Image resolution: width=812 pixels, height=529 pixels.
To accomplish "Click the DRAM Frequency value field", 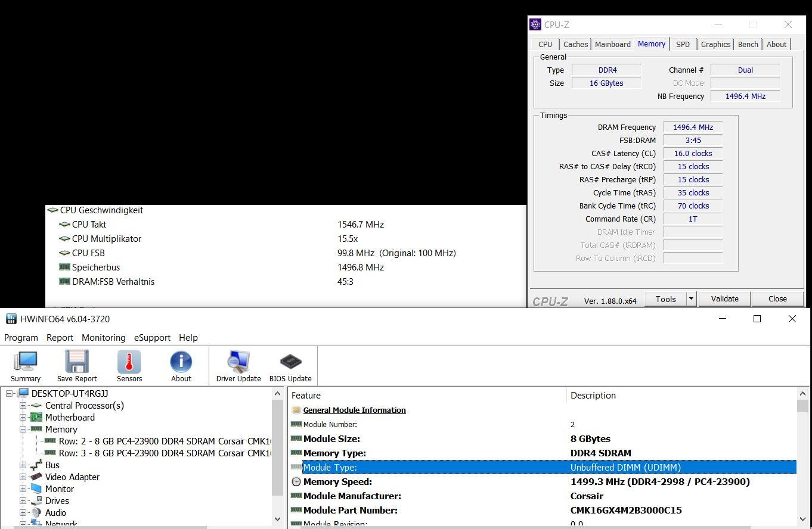I will click(693, 127).
